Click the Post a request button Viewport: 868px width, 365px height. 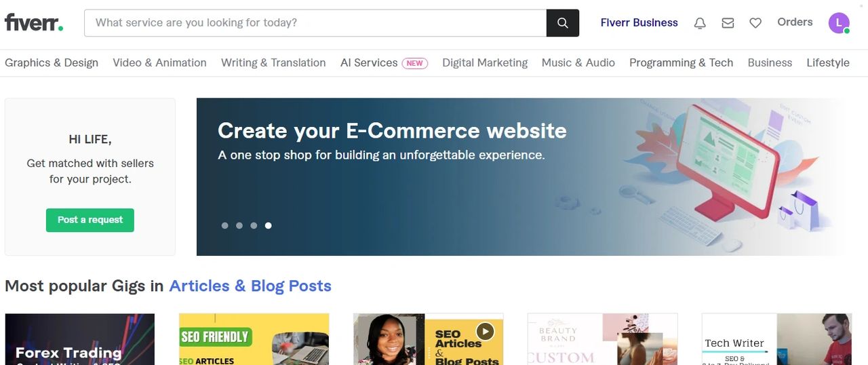pyautogui.click(x=90, y=220)
